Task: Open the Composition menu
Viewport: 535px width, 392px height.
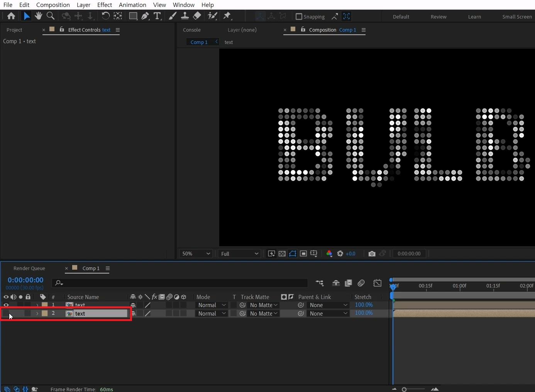Action: click(53, 5)
